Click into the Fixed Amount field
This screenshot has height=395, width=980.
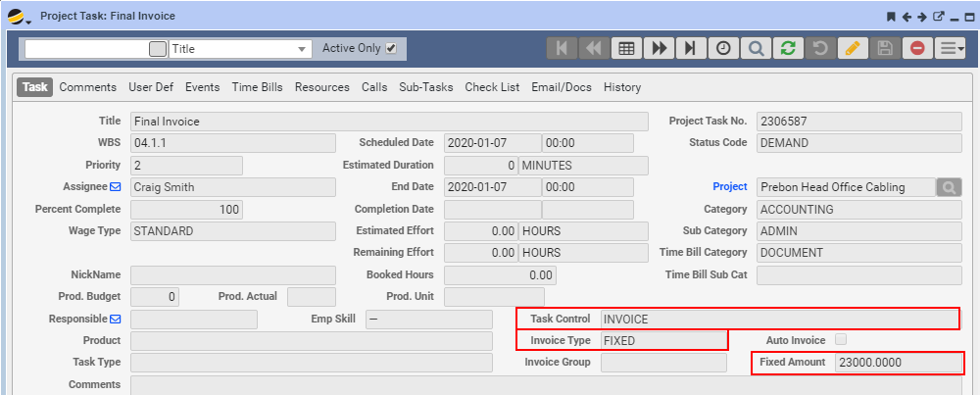click(899, 363)
